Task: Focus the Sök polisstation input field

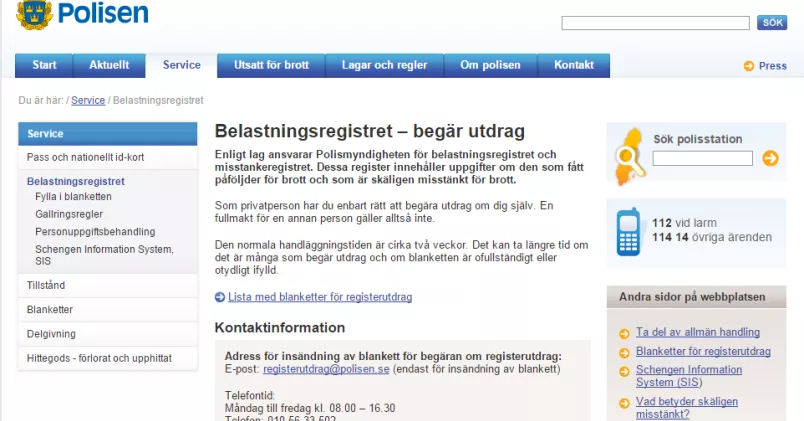Action: point(702,158)
